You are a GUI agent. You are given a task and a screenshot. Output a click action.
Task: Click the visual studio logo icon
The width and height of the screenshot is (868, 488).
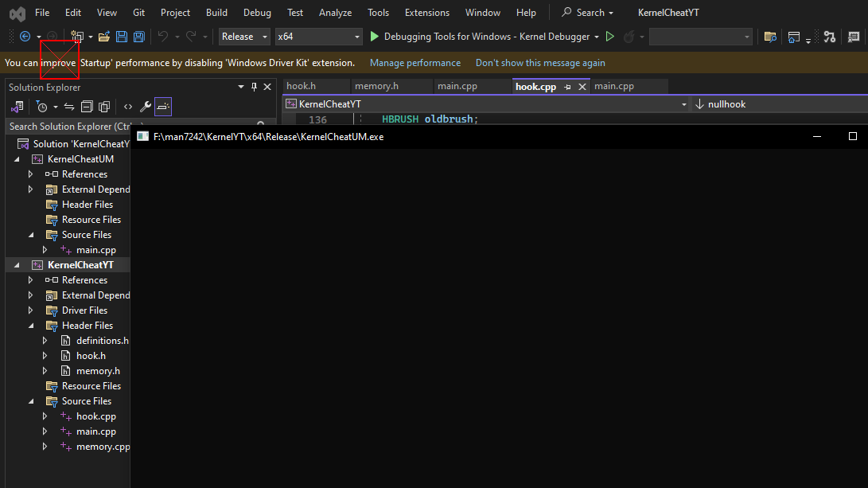(18, 13)
